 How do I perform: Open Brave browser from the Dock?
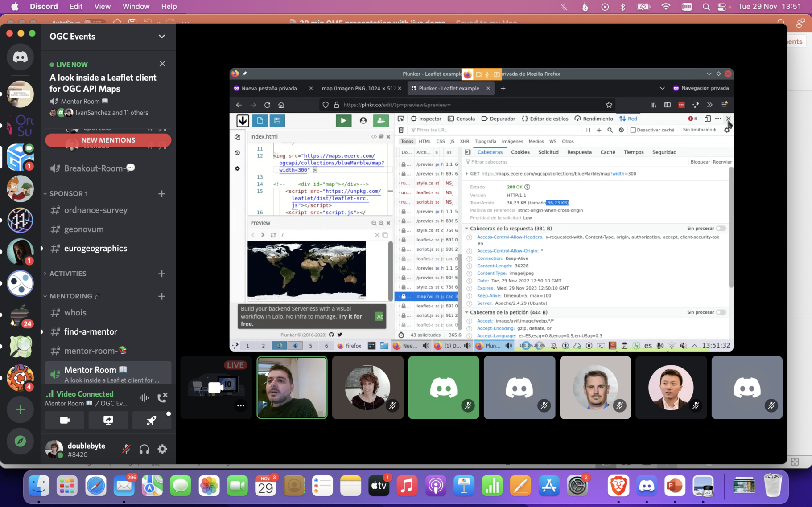pos(618,486)
